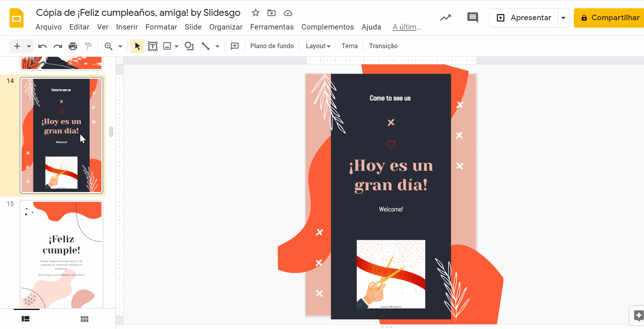
Task: Expand insert image dropdown arrow
Action: 176,46
